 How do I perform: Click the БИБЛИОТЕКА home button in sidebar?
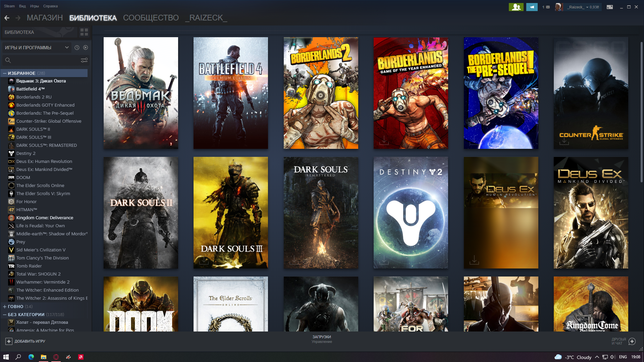coord(40,32)
